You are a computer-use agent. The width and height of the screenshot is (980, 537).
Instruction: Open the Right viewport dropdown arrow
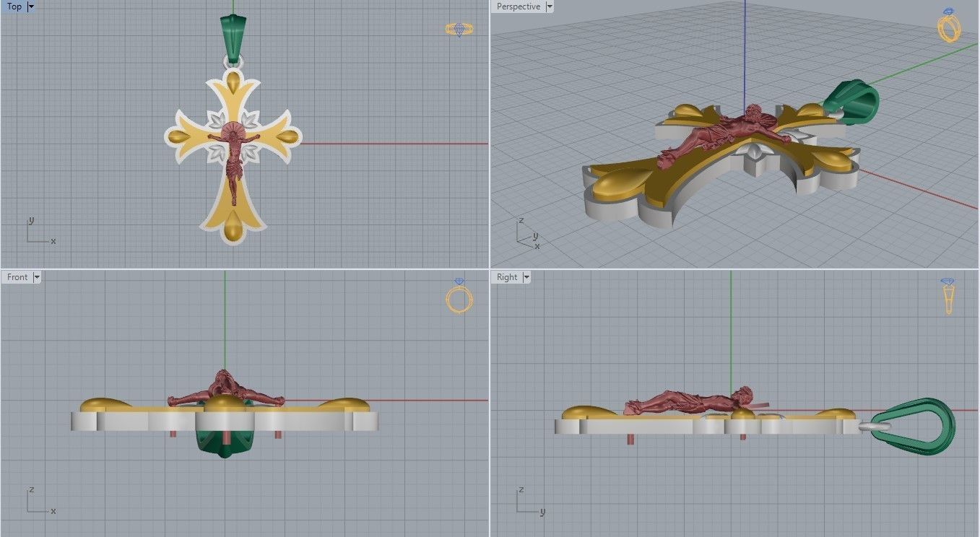[x=526, y=277]
